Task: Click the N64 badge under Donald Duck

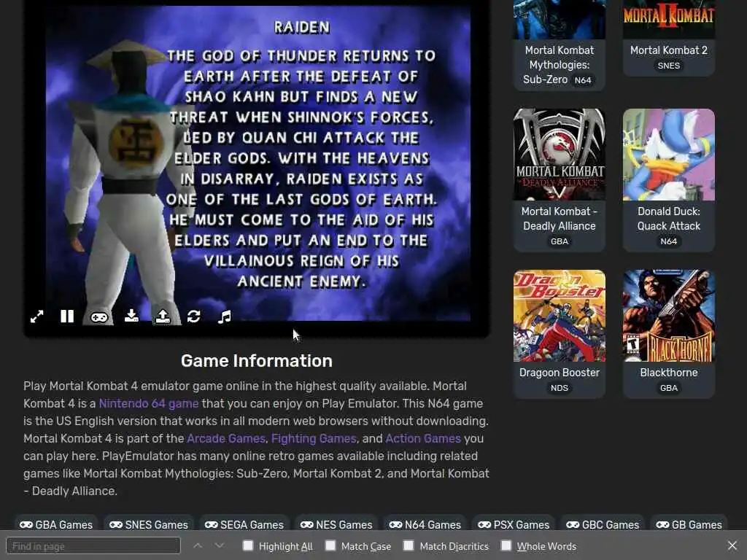Action: (x=669, y=241)
